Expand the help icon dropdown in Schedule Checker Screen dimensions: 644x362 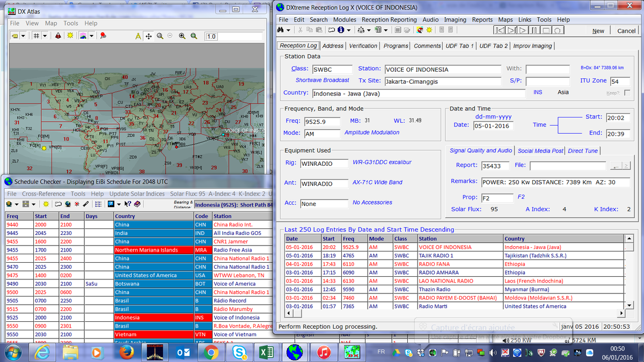click(119, 204)
